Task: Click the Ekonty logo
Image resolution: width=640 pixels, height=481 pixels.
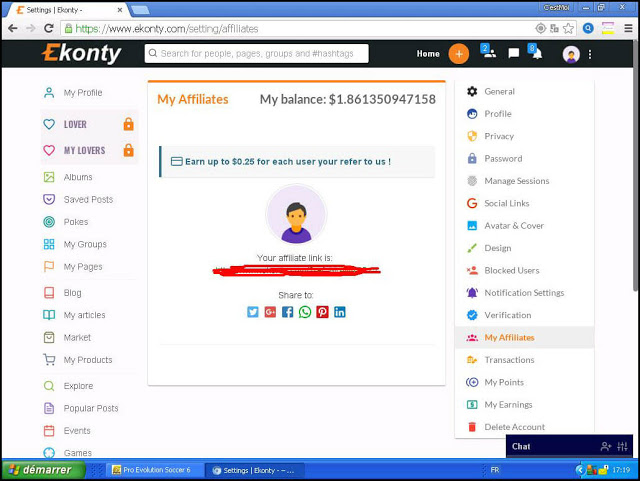Action: click(82, 53)
